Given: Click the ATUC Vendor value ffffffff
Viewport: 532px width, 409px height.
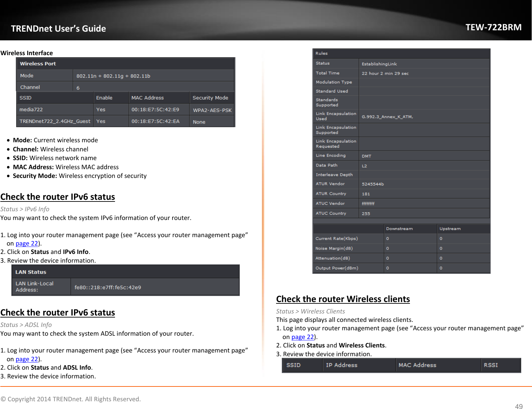Looking at the screenshot, I should tap(368, 203).
